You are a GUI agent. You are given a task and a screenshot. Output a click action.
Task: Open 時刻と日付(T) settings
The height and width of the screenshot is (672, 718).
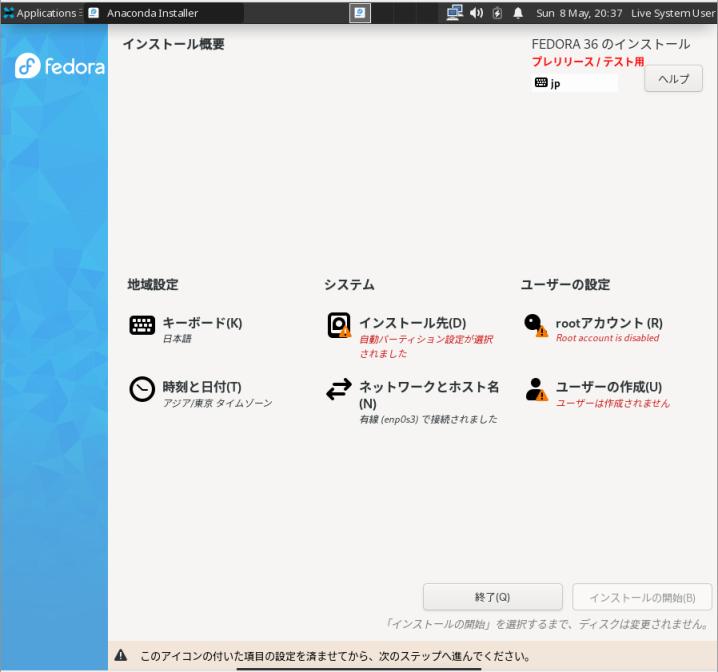click(202, 387)
